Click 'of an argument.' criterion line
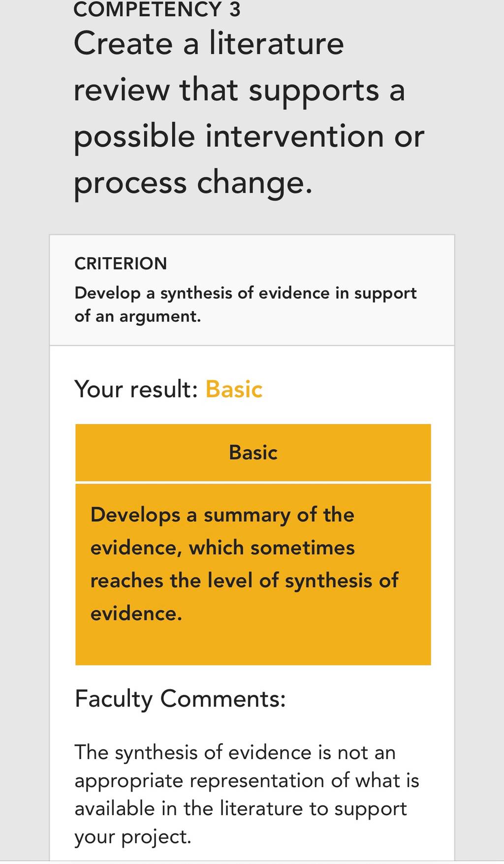504x864 pixels. [138, 316]
